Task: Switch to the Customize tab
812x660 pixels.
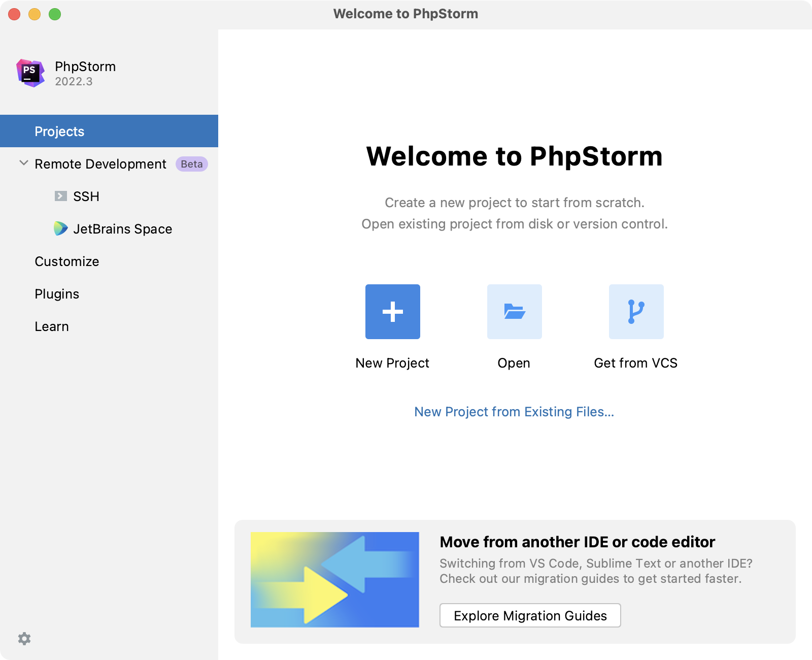Action: tap(109, 261)
